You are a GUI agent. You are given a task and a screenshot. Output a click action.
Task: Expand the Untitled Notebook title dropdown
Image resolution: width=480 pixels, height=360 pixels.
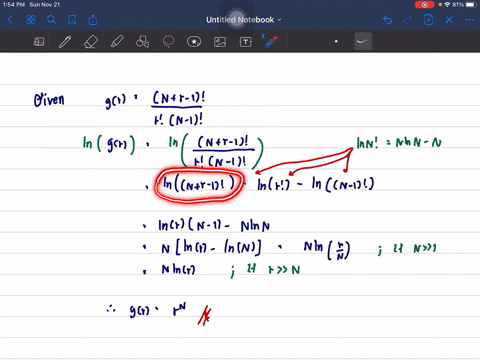(x=244, y=20)
